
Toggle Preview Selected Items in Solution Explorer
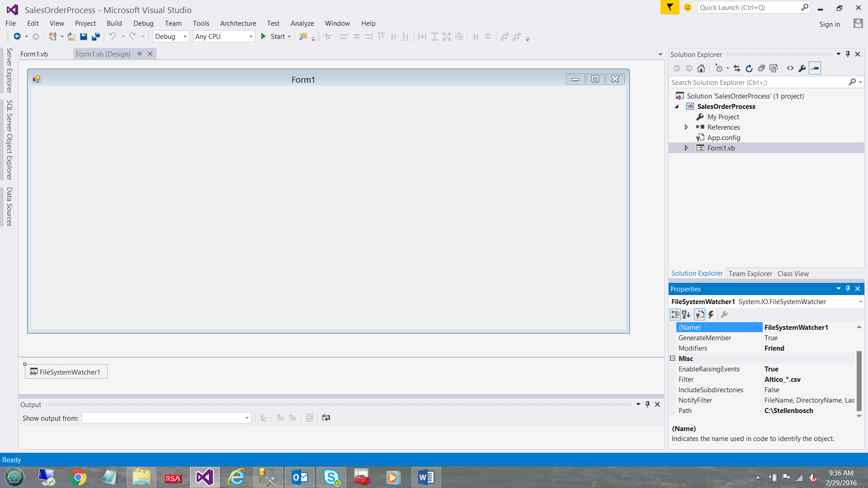tap(815, 68)
